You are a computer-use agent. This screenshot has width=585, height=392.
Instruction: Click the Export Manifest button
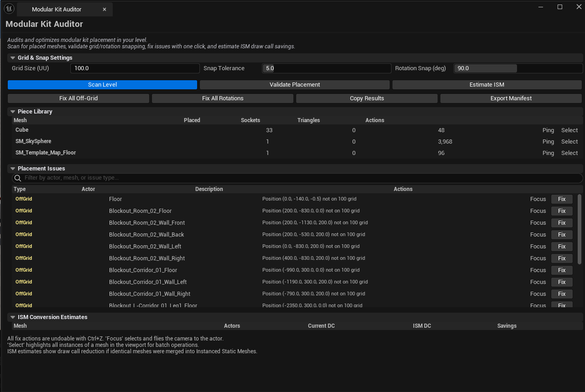coord(511,98)
